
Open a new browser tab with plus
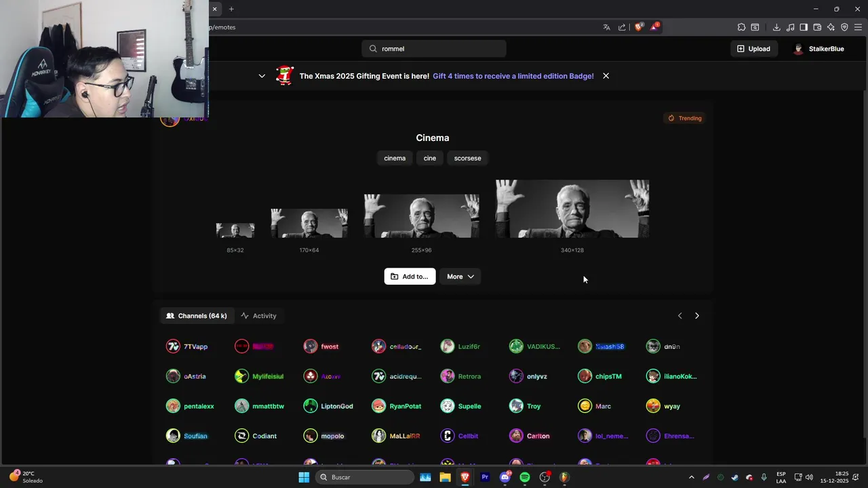[x=231, y=9]
